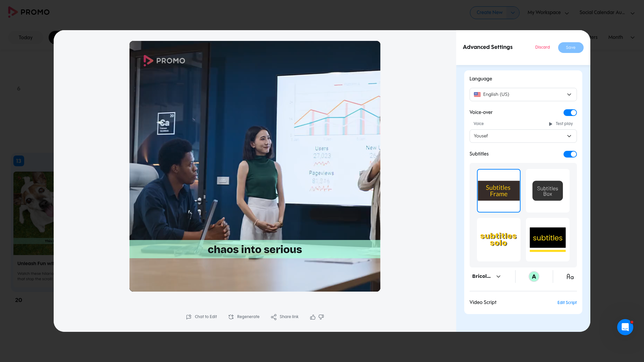Click the Regenerate video icon
644x362 pixels.
[231, 317]
